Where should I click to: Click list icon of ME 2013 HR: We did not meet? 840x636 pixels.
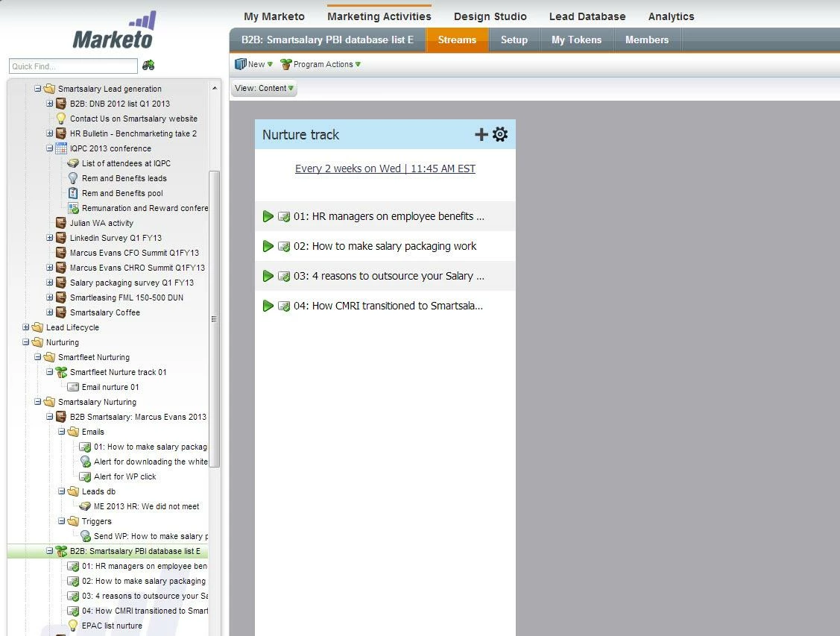click(85, 506)
